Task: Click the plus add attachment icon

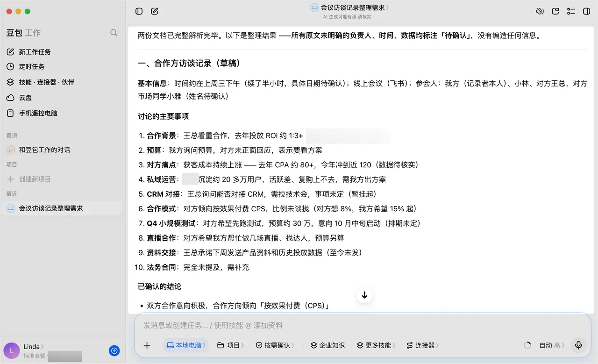Action: (147, 345)
